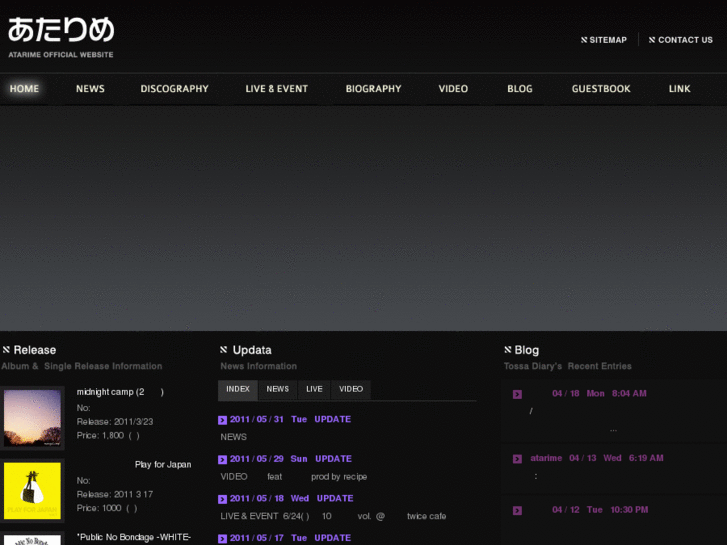Go to the BLOG page
This screenshot has width=727, height=545.
pyautogui.click(x=520, y=89)
